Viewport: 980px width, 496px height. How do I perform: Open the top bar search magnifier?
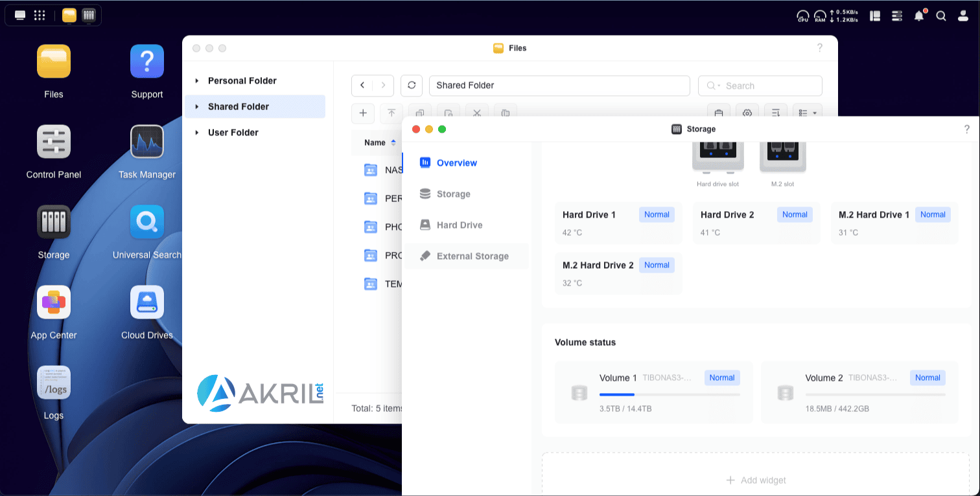click(941, 16)
